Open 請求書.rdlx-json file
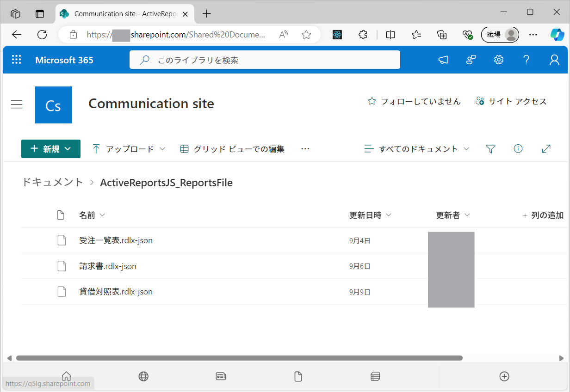Viewport: 570px width, 392px height. click(x=108, y=266)
